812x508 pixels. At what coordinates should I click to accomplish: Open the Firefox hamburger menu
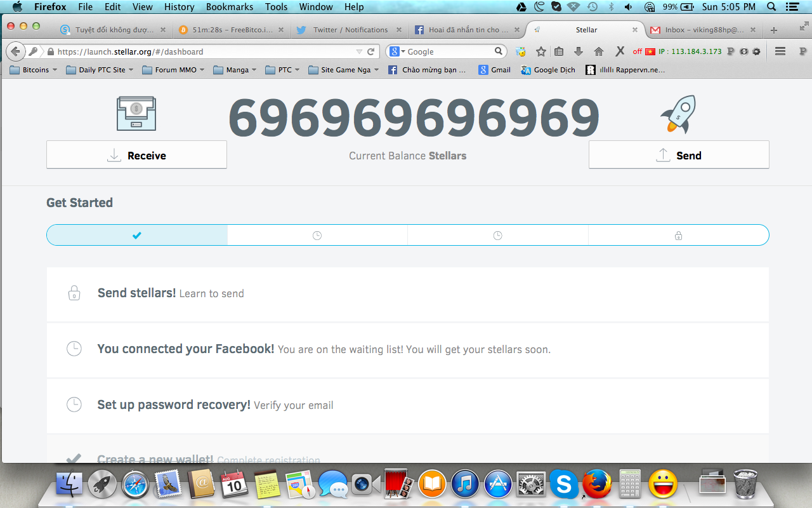pos(780,51)
